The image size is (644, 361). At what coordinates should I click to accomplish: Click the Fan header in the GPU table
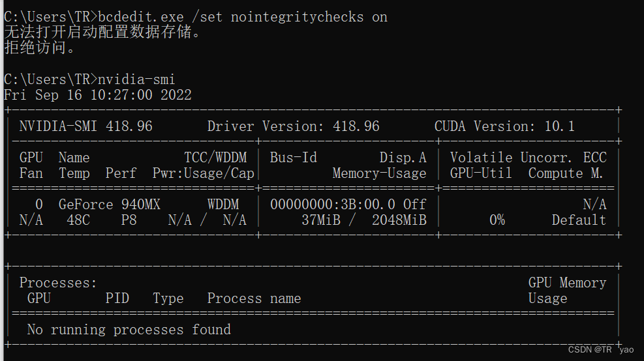[x=31, y=173]
